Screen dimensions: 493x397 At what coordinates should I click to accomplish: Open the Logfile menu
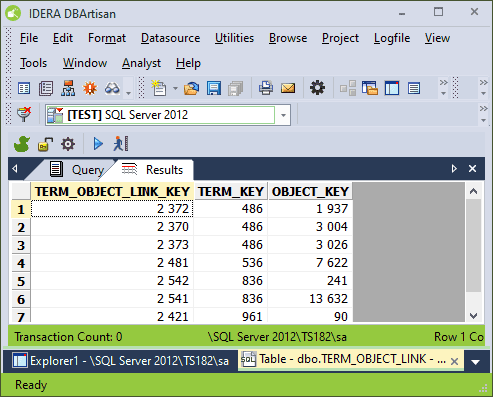392,38
